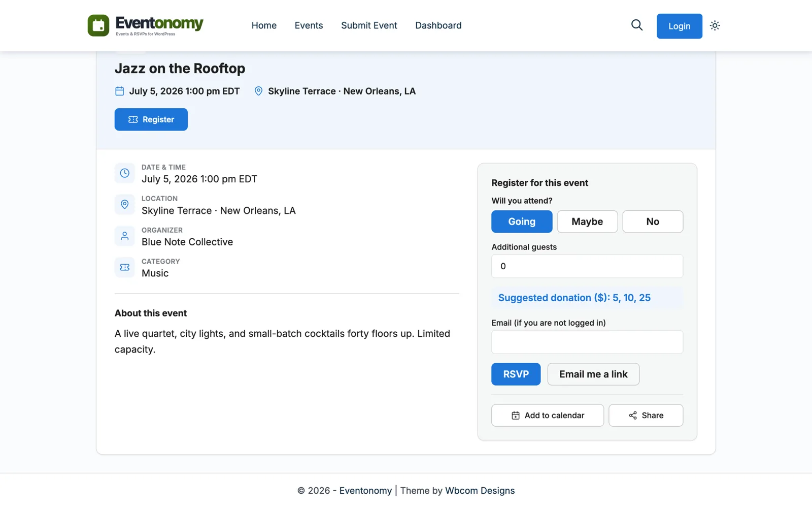Click the About this event heading
812x508 pixels.
tap(151, 313)
